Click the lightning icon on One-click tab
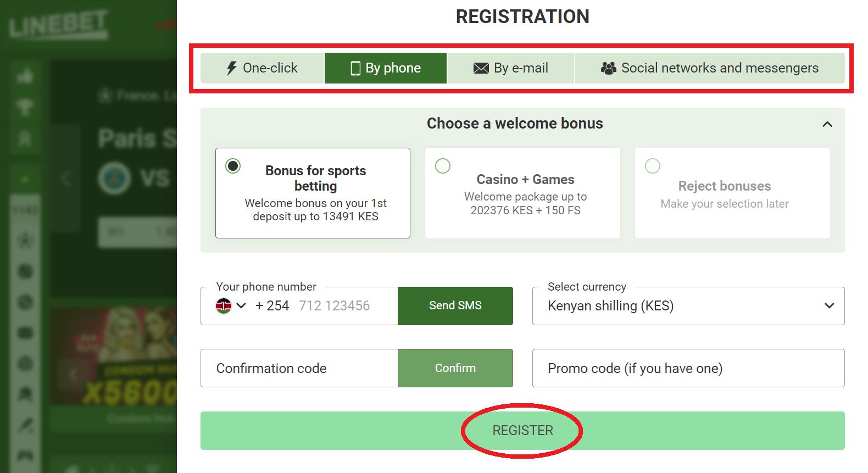The width and height of the screenshot is (868, 473). pos(231,68)
